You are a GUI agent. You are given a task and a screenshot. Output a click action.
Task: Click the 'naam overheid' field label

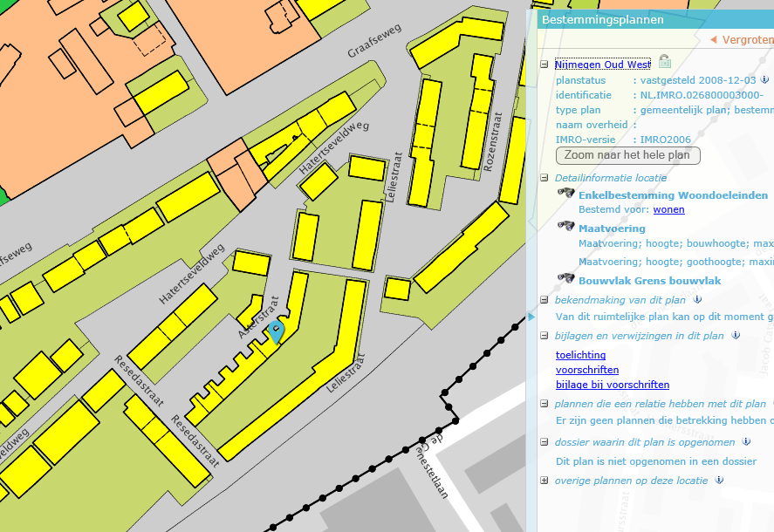coord(592,125)
